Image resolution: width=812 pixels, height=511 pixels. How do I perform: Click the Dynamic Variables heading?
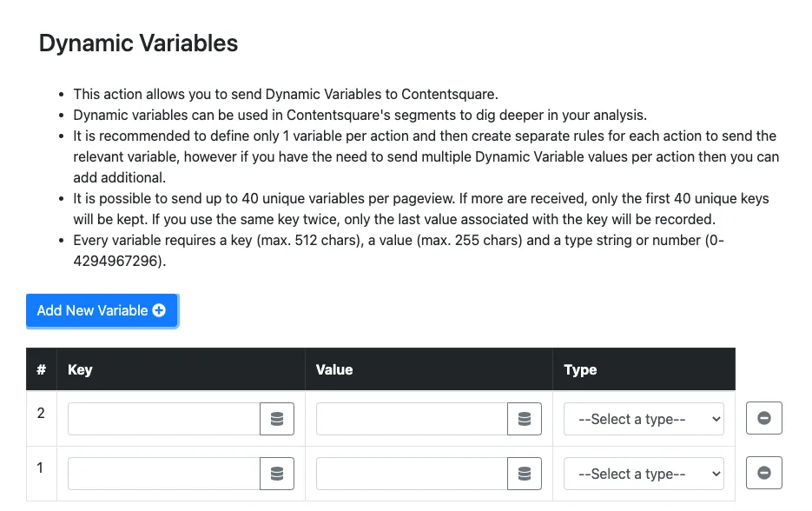(138, 43)
